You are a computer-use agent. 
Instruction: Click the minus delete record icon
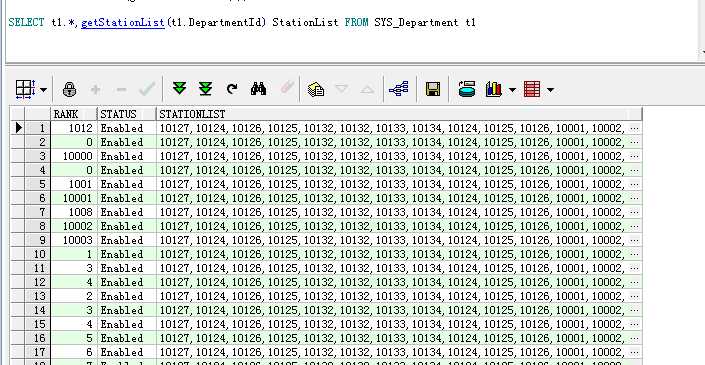point(121,89)
